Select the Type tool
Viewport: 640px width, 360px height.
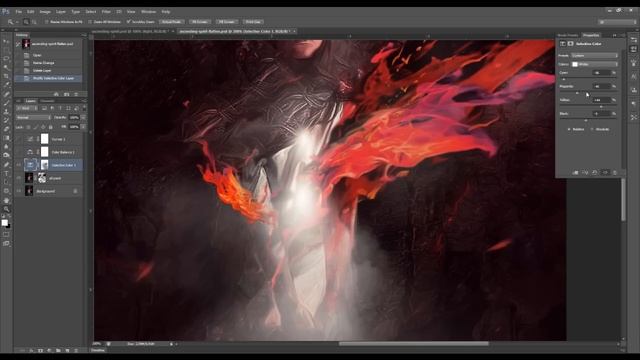pos(6,174)
